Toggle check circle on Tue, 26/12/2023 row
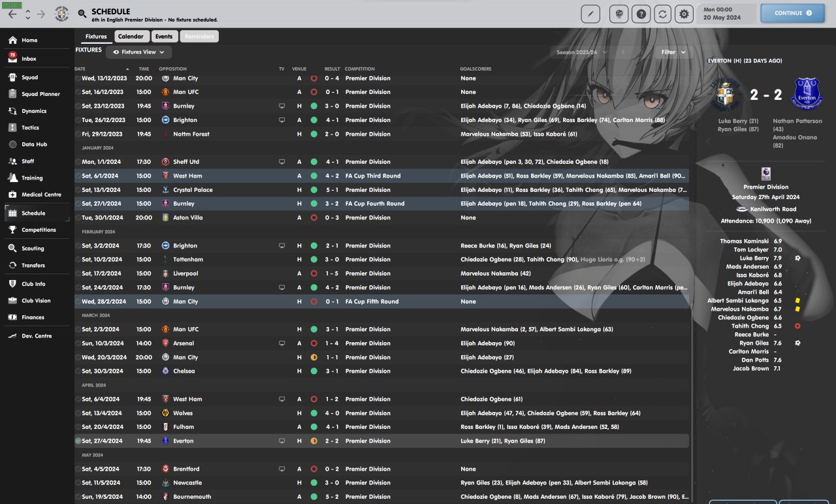Viewport: 836px width, 504px height. click(78, 120)
